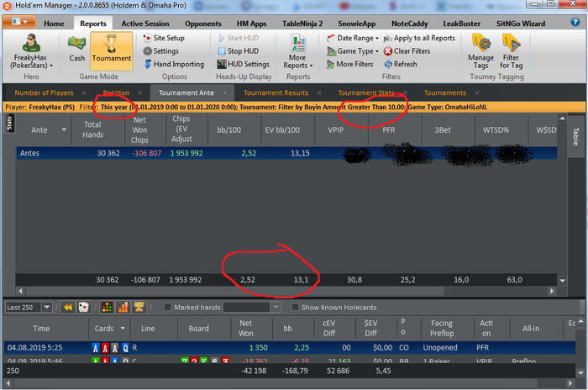
Task: Switch to Tournament Results report tab
Action: (276, 92)
